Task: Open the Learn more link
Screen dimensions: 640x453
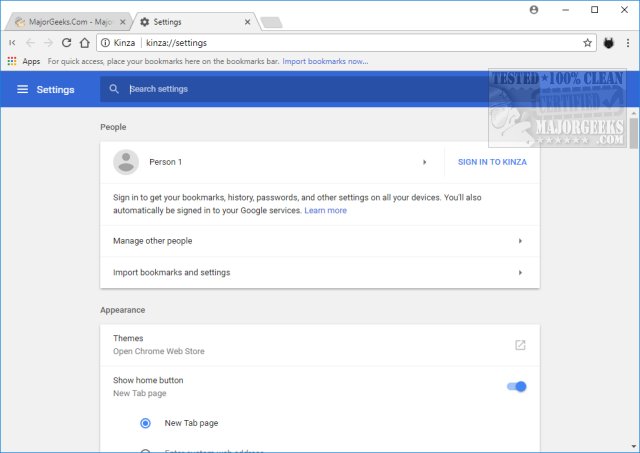Action: coord(325,211)
